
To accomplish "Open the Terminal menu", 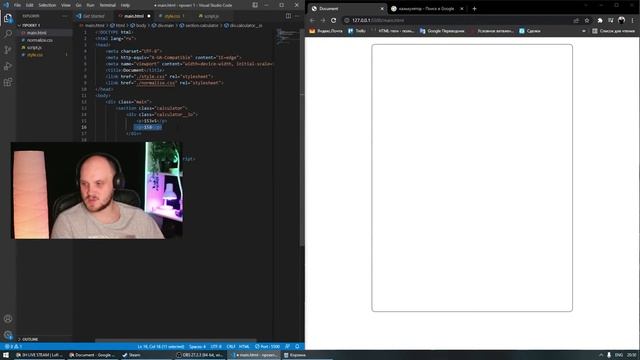I will [x=108, y=5].
